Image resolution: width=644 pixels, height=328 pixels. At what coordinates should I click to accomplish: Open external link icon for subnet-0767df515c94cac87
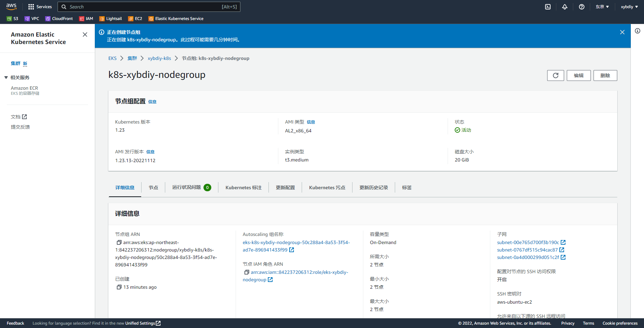click(x=562, y=250)
